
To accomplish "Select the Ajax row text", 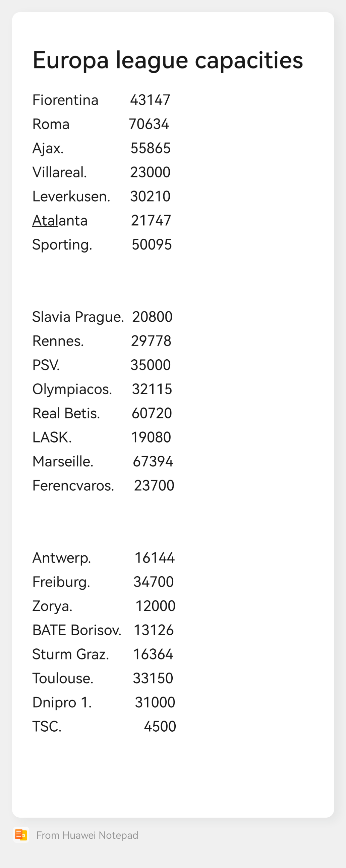I will [101, 148].
